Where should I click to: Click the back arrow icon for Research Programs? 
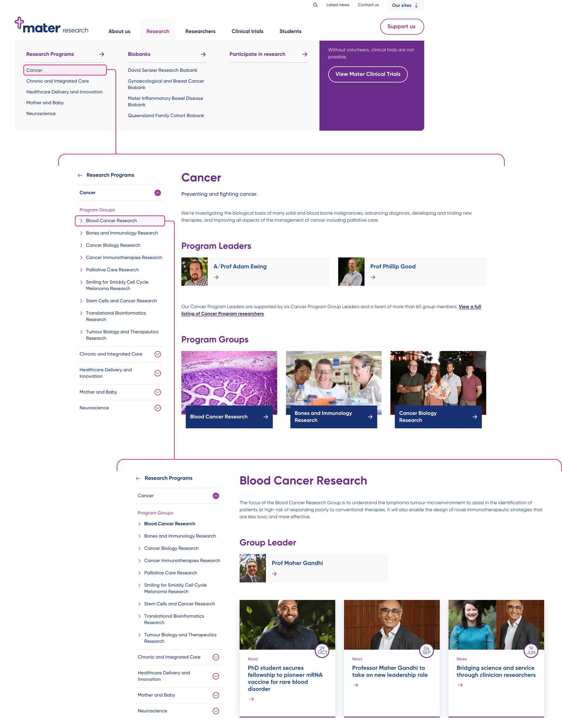point(80,175)
